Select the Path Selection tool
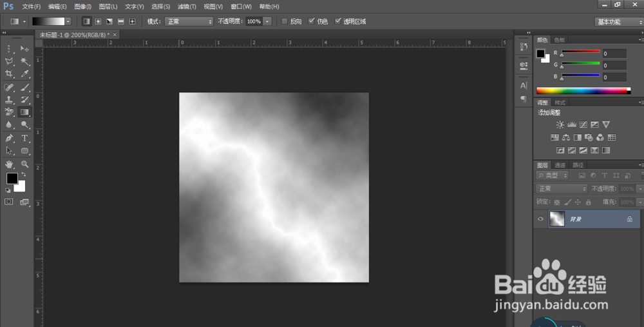 point(9,150)
